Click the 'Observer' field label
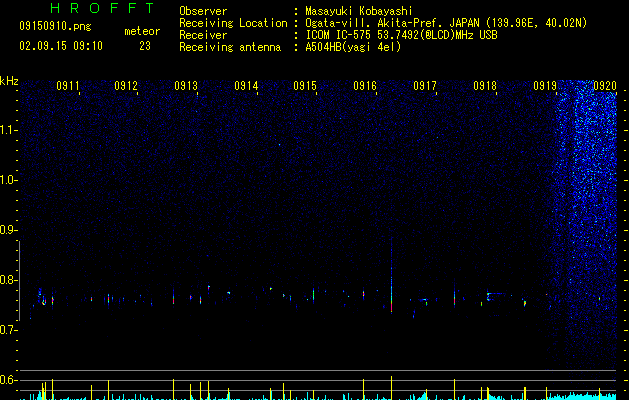Image resolution: width=629 pixels, height=400 pixels. [x=203, y=11]
